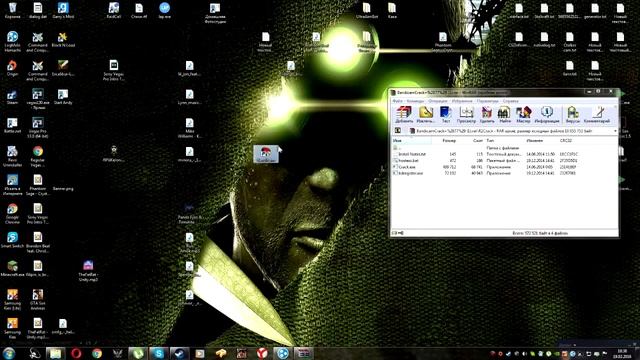Screen dimensions: 640x360
Task: Click the up-one-level icon in WinRAR address bar
Action: (x=398, y=131)
